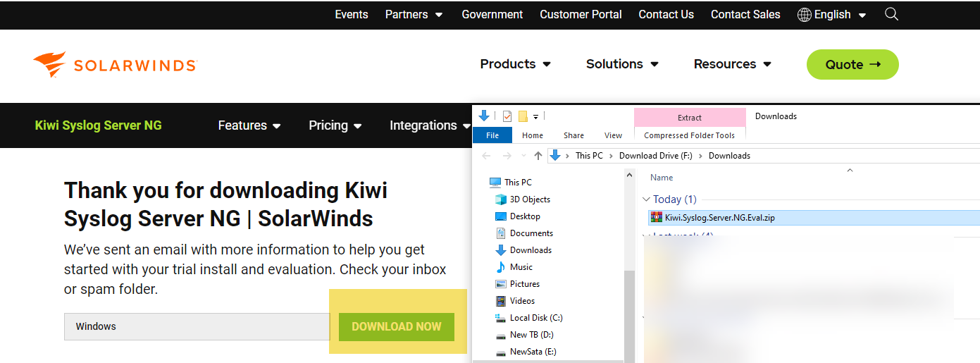This screenshot has width=980, height=363.
Task: Click the 3D Objects cube icon
Action: pyautogui.click(x=501, y=199)
